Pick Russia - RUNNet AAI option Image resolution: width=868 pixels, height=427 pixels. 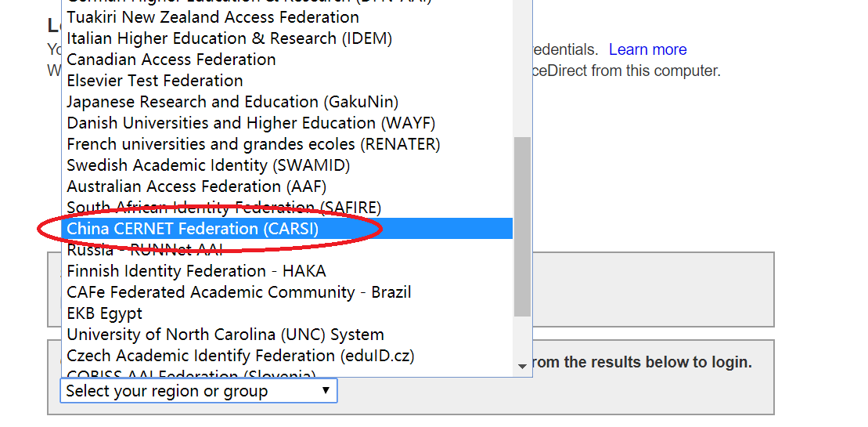(145, 250)
